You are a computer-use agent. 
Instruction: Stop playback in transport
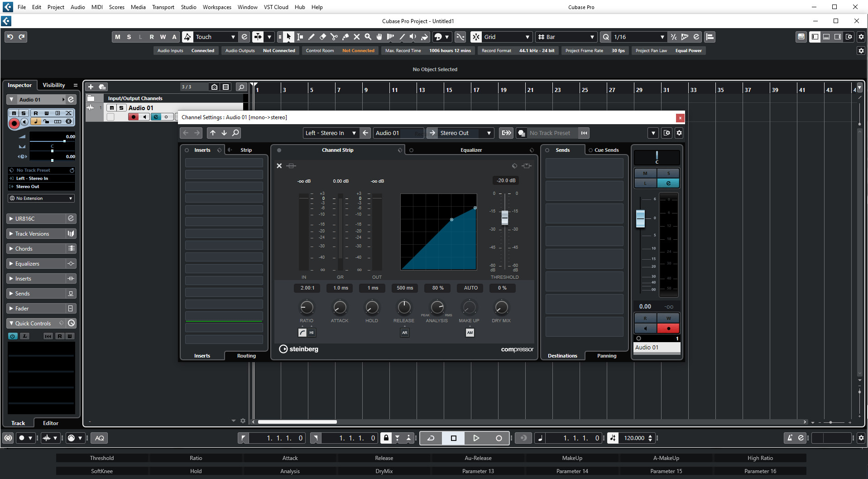point(454,438)
